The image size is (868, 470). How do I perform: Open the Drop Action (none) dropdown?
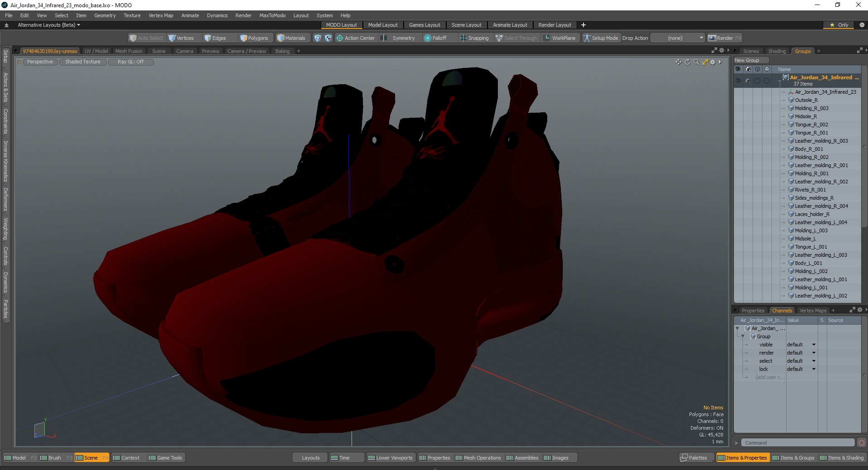[x=678, y=38]
